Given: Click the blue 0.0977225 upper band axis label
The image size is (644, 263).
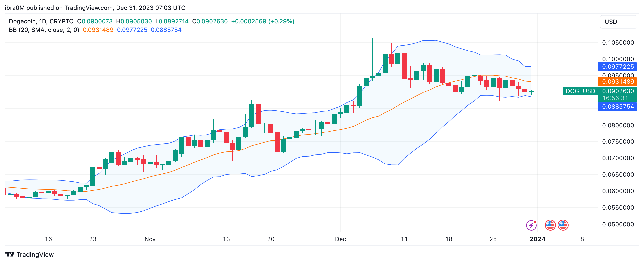Looking at the screenshot, I should [618, 67].
